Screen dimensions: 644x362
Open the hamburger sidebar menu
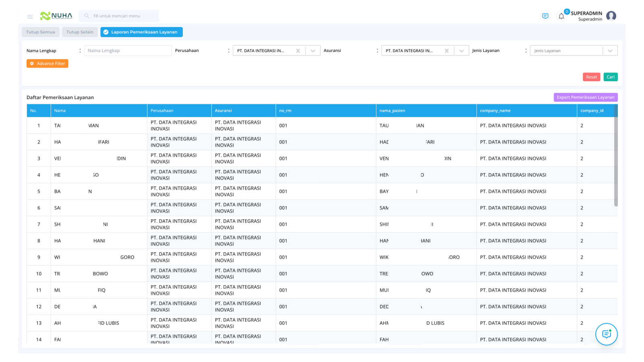(x=30, y=16)
